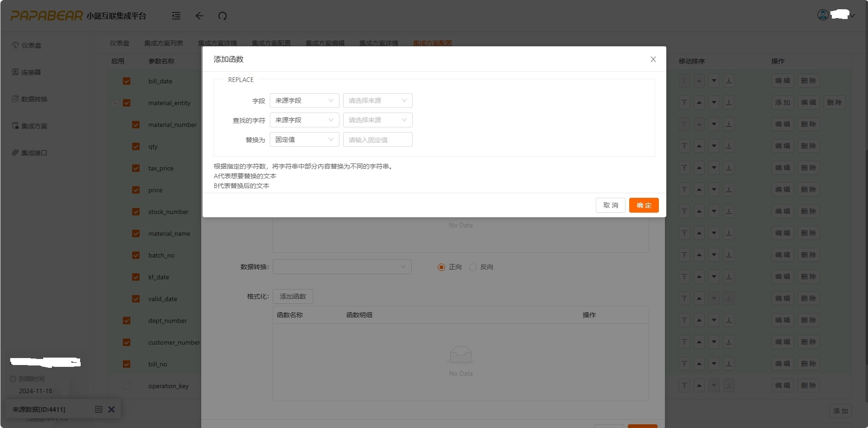Close the 来源数据[ID:4411] floating panel
868x428 pixels.
click(x=111, y=409)
